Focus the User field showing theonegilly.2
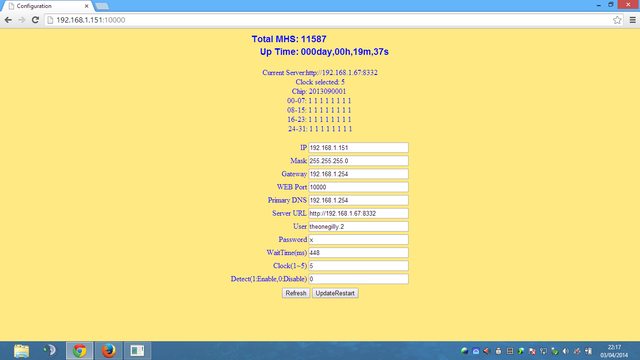Image resolution: width=640 pixels, height=360 pixels. pyautogui.click(x=358, y=227)
